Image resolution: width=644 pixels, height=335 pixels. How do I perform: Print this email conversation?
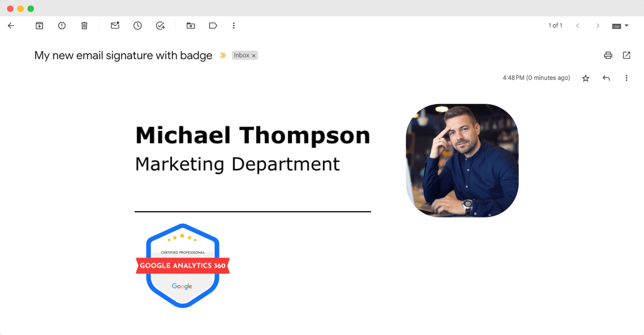pos(608,55)
